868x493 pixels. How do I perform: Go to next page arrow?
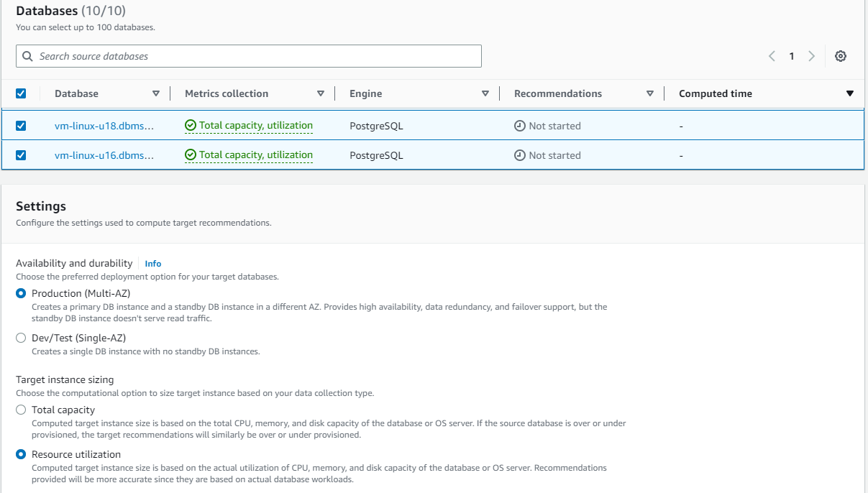point(811,56)
